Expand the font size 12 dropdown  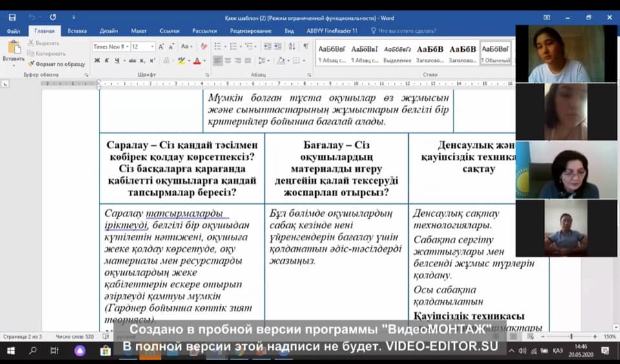(x=152, y=46)
